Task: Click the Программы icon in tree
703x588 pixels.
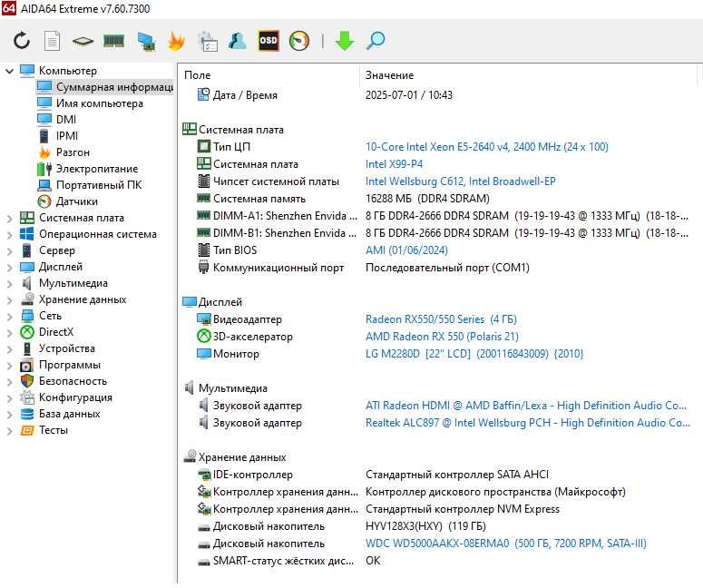Action: (27, 365)
